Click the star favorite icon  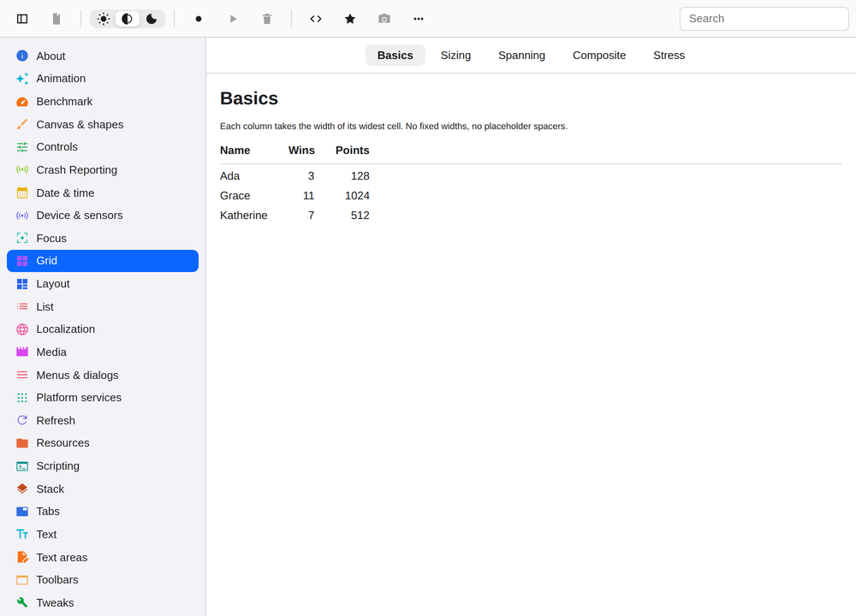(350, 19)
